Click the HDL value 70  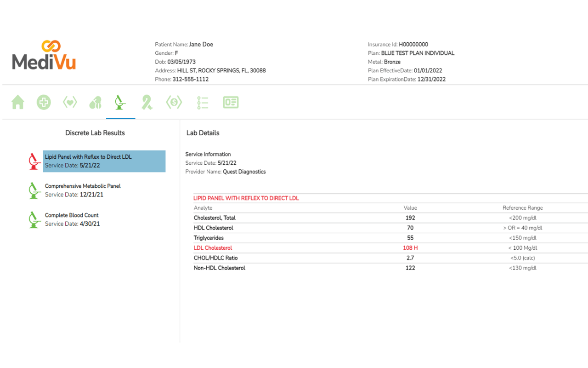tap(410, 228)
